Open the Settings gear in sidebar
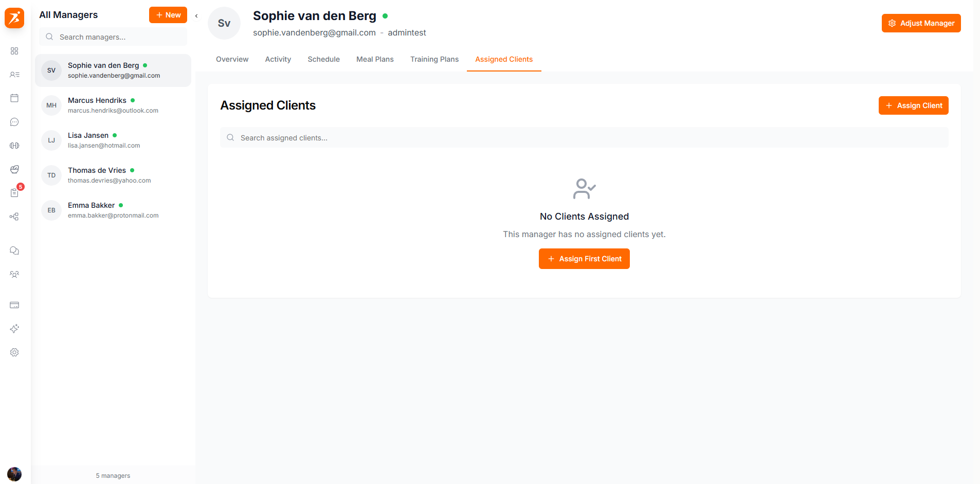Viewport: 980px width, 484px height. [x=14, y=352]
